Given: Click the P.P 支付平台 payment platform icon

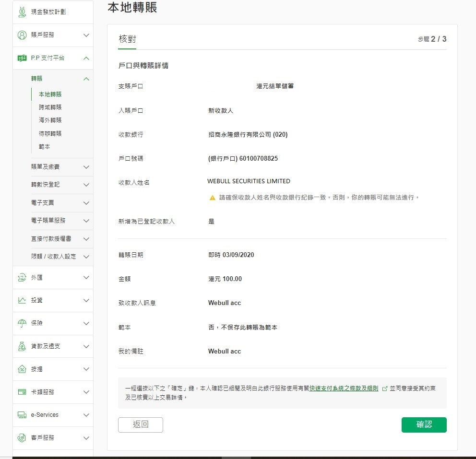Looking at the screenshot, I should [x=22, y=58].
